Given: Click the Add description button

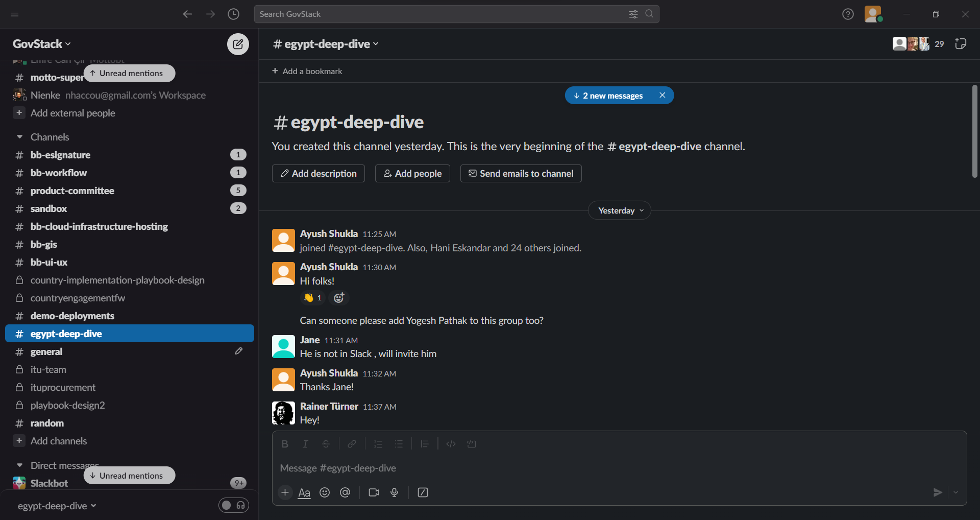Looking at the screenshot, I should (318, 174).
